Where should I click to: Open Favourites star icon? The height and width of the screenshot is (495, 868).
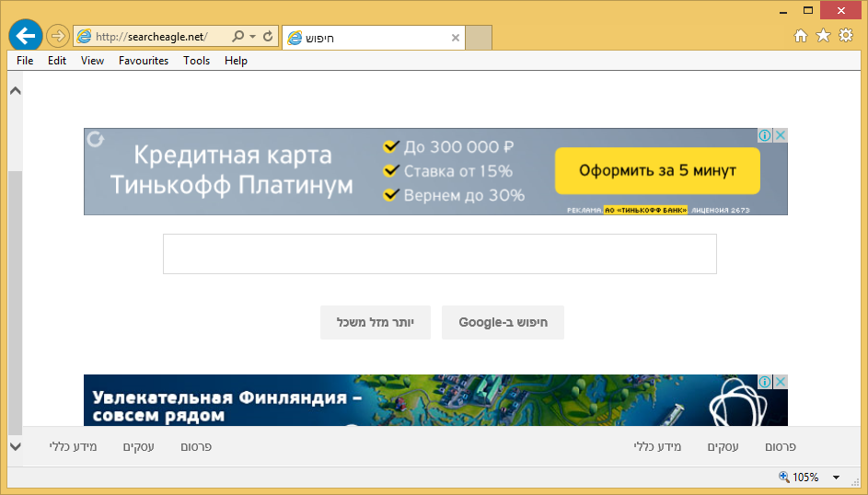[823, 36]
